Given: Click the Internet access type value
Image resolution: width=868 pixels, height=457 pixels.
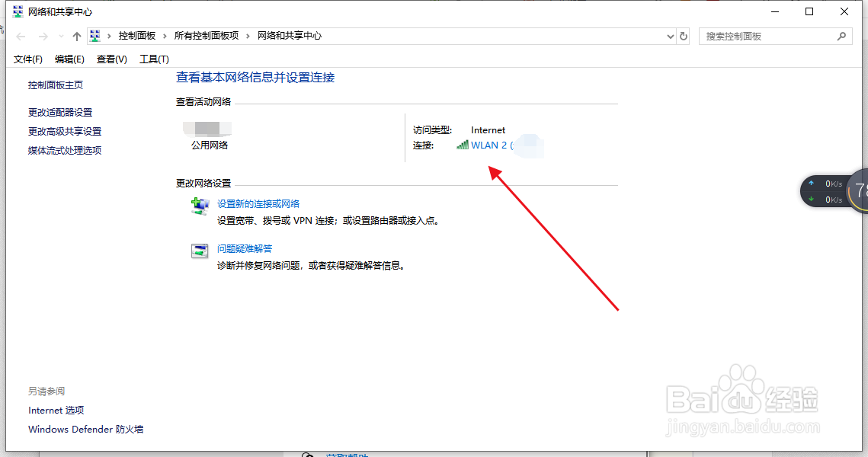Looking at the screenshot, I should pos(488,130).
